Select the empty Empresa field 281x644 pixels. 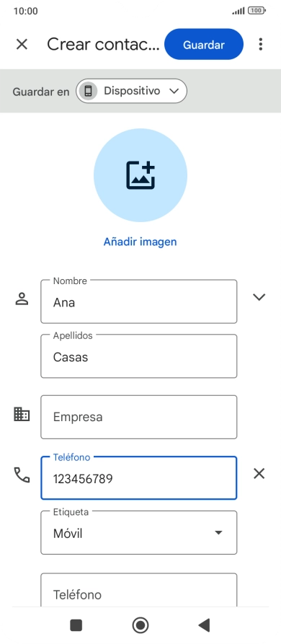pos(138,417)
